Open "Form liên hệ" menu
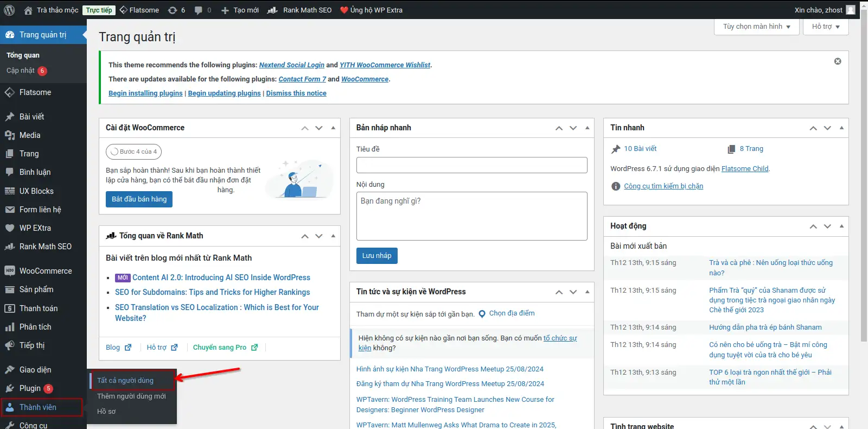The width and height of the screenshot is (868, 429). tap(43, 210)
